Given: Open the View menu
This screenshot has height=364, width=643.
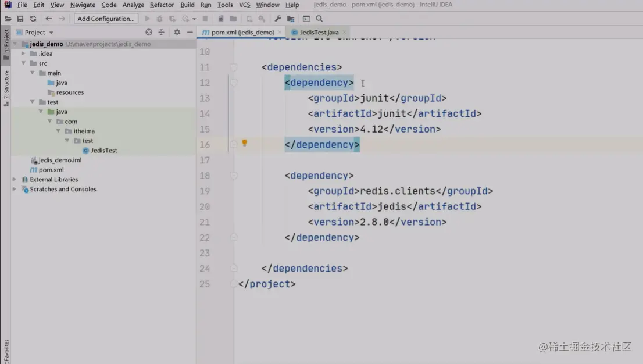Looking at the screenshot, I should coord(57,5).
